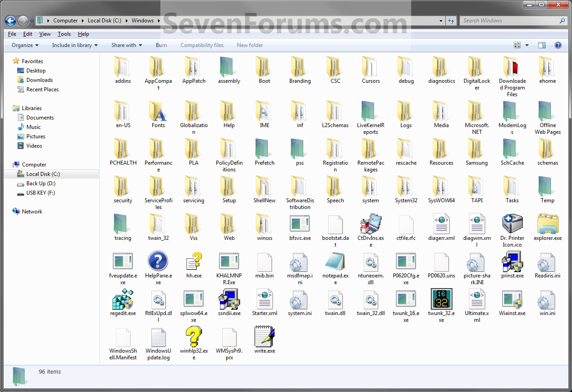Click the Burn button
Viewport: 572px width, 392px height.
(161, 45)
